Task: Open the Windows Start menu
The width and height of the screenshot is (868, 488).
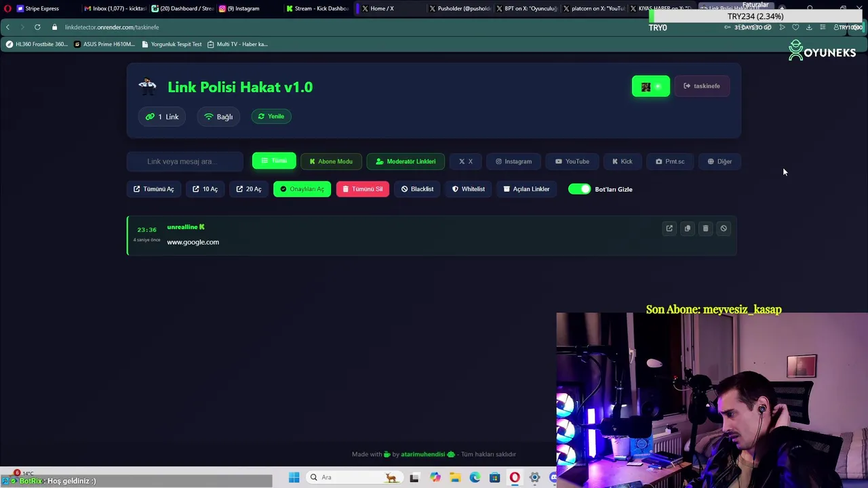Action: click(x=294, y=477)
